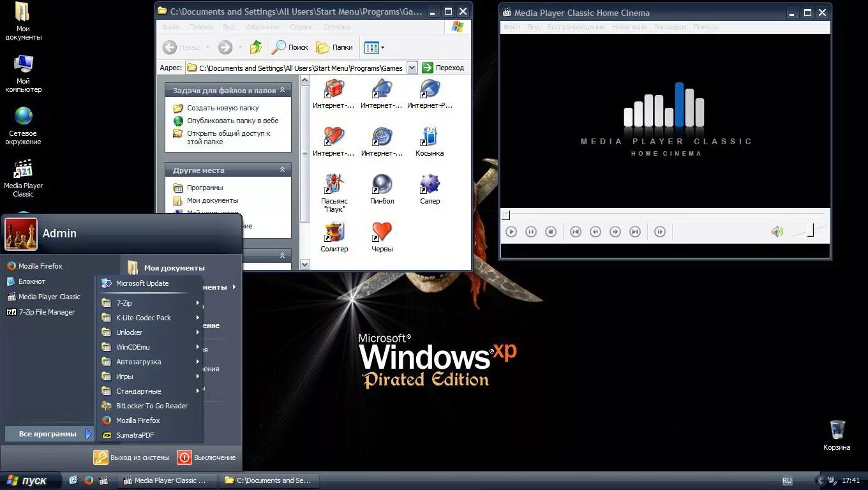This screenshot has height=490, width=868.
Task: Launch SumatraPDF from the programs list
Action: pyautogui.click(x=150, y=435)
